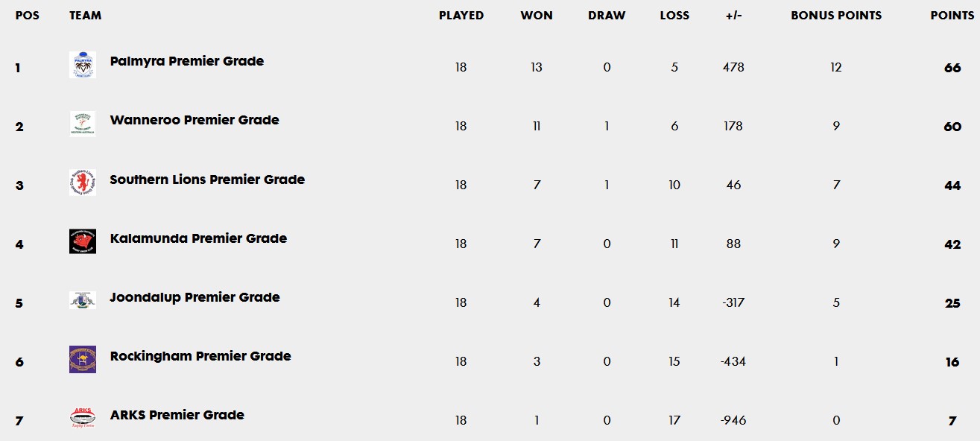Open Rockingham Premier Grade team link

200,356
